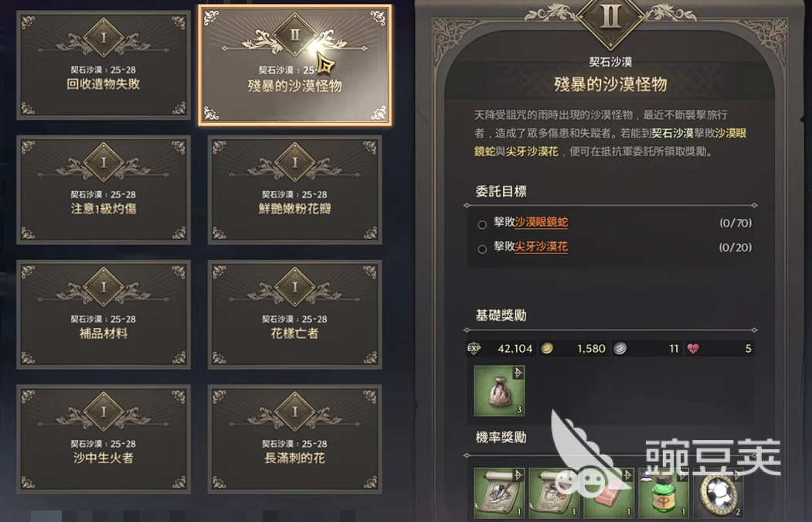Screen dimensions: 812x522
Task: Choose the 注意1級灼傷 contract card
Action: click(x=104, y=189)
